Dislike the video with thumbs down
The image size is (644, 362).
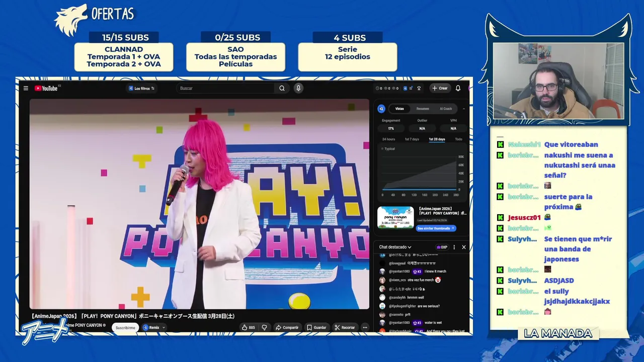click(x=264, y=328)
